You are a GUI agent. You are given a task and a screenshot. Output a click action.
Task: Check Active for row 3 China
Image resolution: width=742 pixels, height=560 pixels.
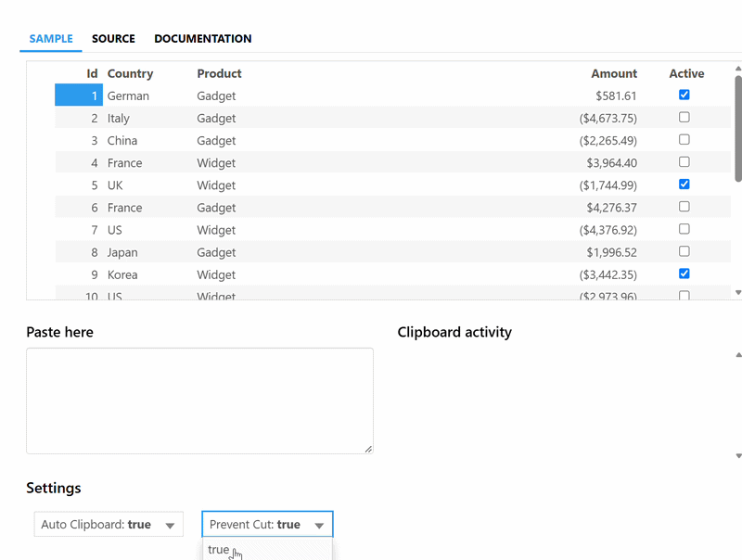click(684, 139)
